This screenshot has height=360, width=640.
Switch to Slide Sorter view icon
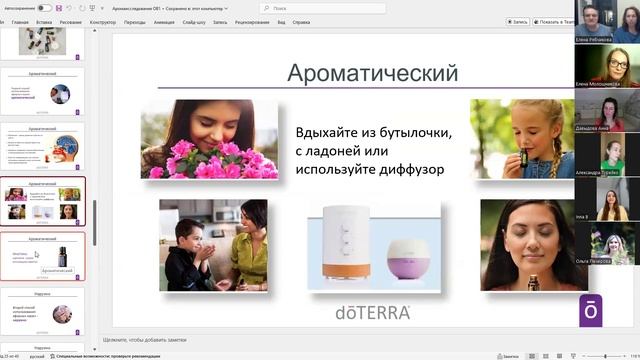tap(546, 356)
